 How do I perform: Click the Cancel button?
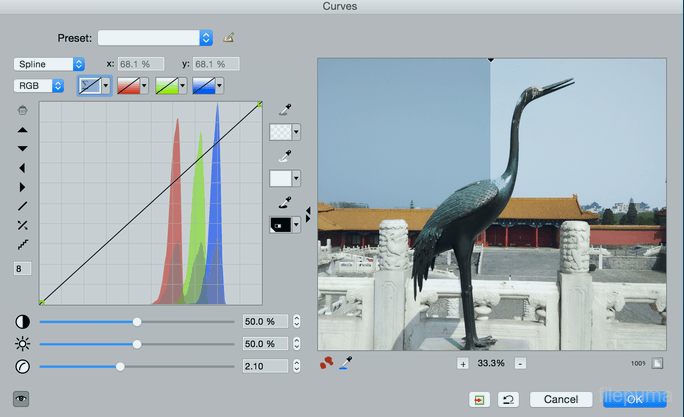pyautogui.click(x=561, y=399)
